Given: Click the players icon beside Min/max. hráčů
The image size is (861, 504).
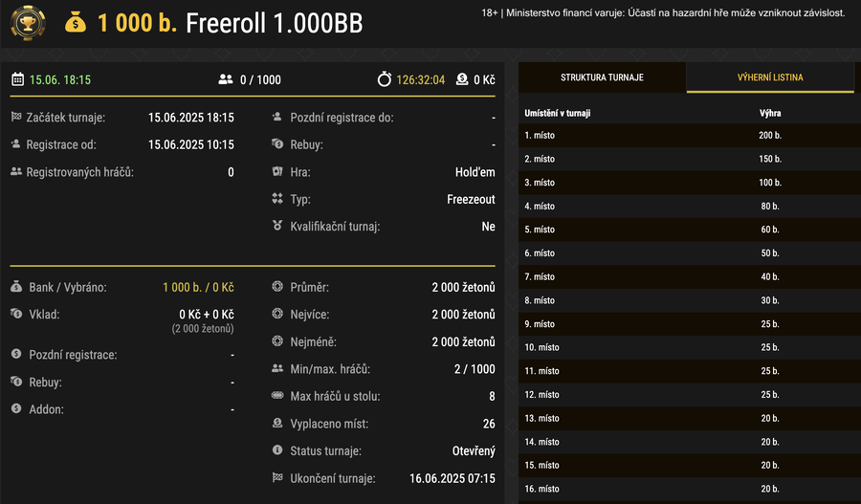Looking at the screenshot, I should pos(277,368).
